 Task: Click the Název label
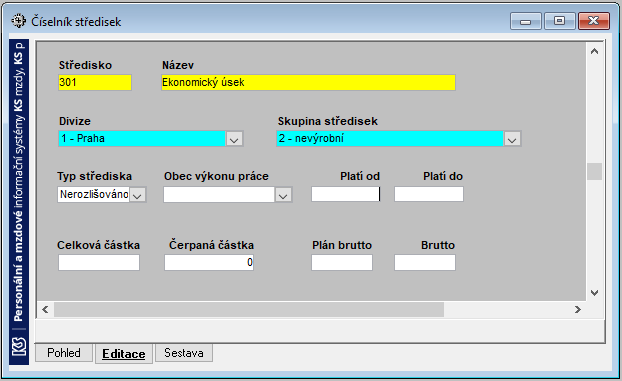(x=178, y=65)
